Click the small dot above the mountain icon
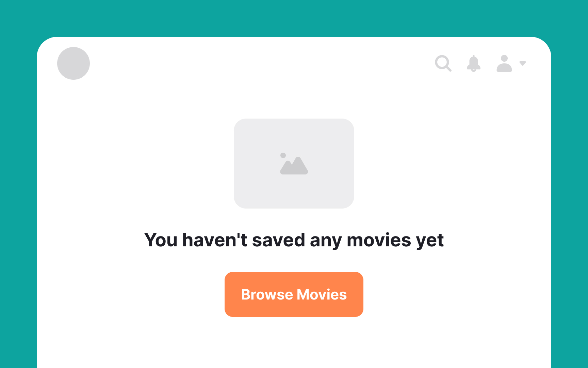 (283, 155)
